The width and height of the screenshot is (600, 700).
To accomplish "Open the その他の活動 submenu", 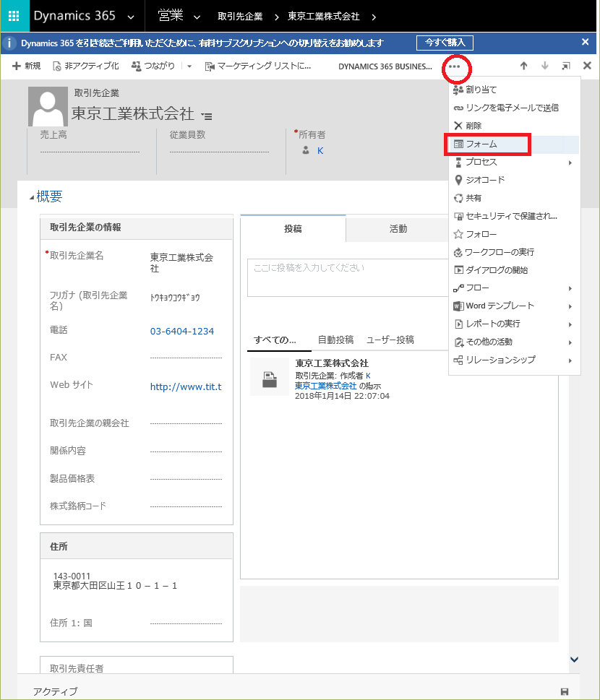I will pyautogui.click(x=514, y=342).
